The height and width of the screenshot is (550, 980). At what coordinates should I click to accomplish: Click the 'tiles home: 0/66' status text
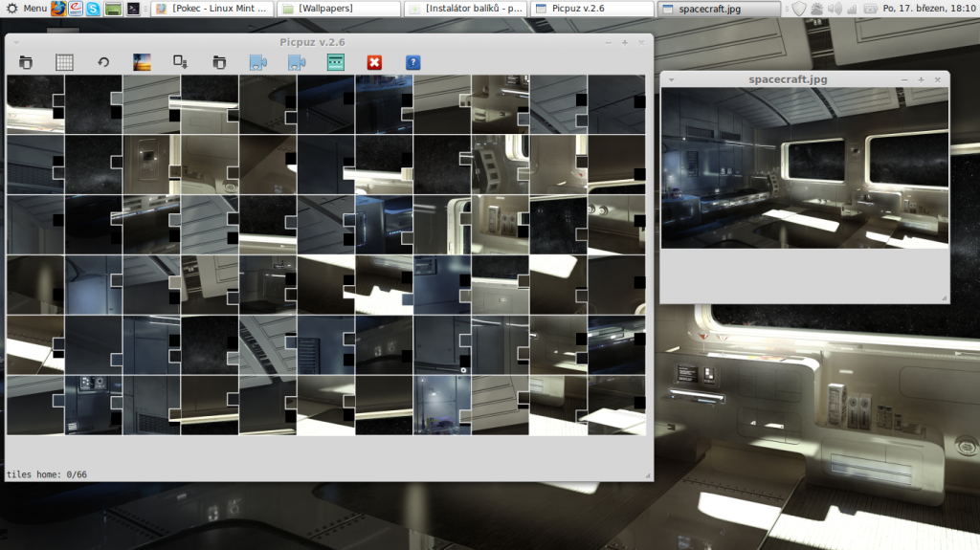(x=47, y=474)
